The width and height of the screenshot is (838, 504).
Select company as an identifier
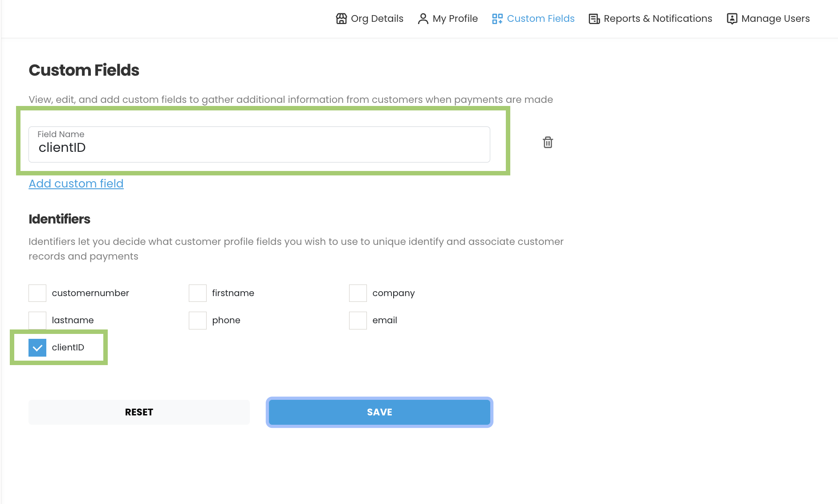[358, 293]
